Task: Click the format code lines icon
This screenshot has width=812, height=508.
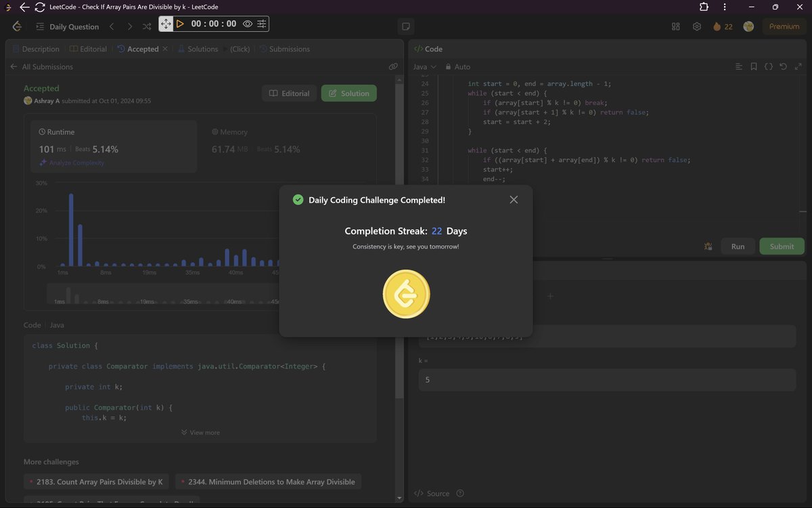Action: tap(739, 66)
